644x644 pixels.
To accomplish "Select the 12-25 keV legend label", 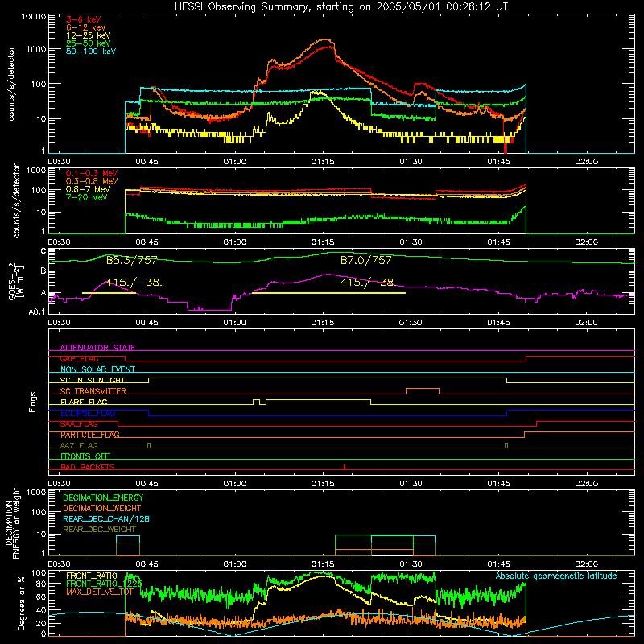I will pos(88,35).
